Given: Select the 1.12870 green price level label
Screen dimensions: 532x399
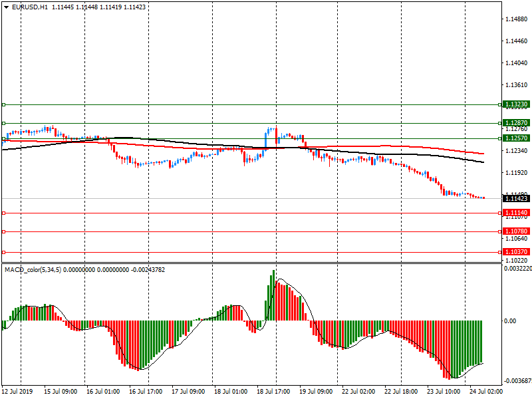Looking at the screenshot, I should point(516,123).
